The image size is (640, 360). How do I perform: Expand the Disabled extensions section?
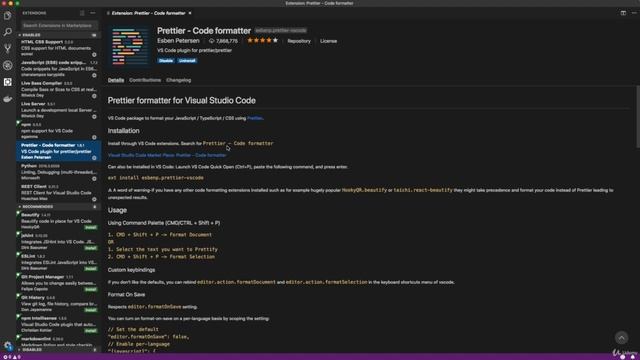[58, 350]
